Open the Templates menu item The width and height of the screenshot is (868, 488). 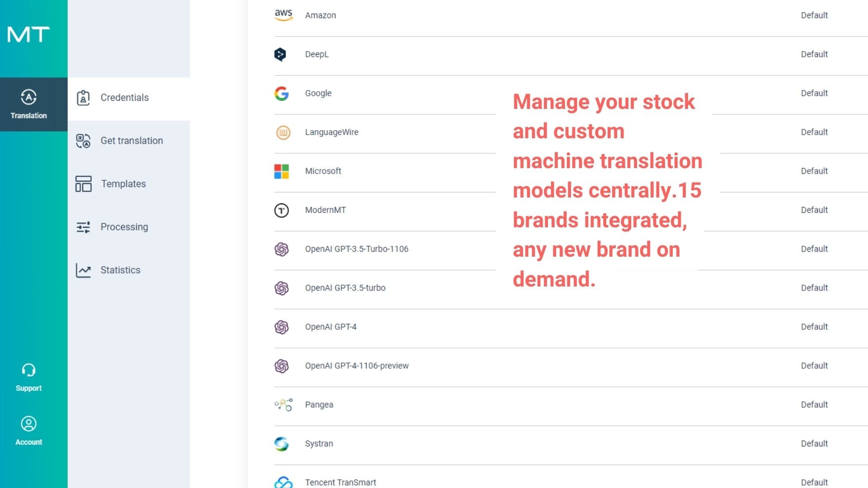tap(123, 184)
